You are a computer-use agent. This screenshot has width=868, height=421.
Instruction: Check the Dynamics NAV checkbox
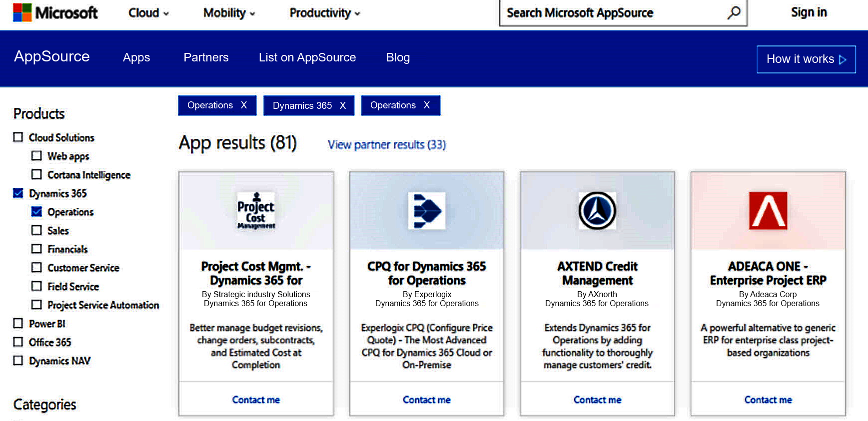point(18,361)
